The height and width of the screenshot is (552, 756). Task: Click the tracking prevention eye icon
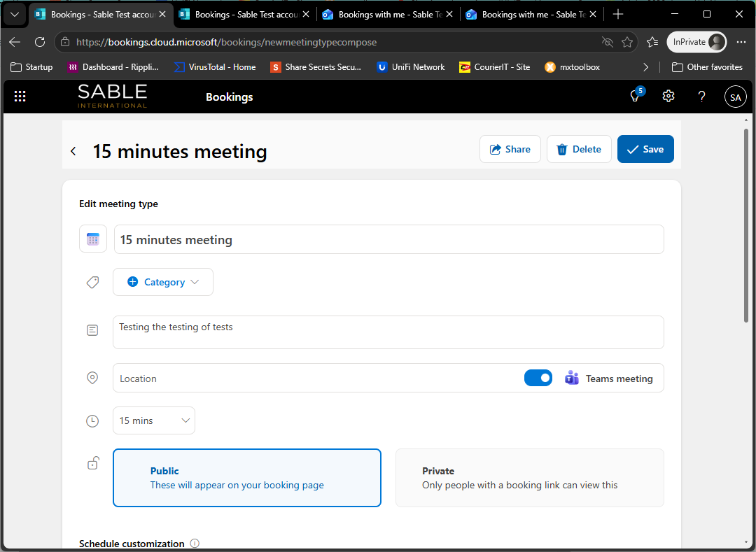pos(608,42)
